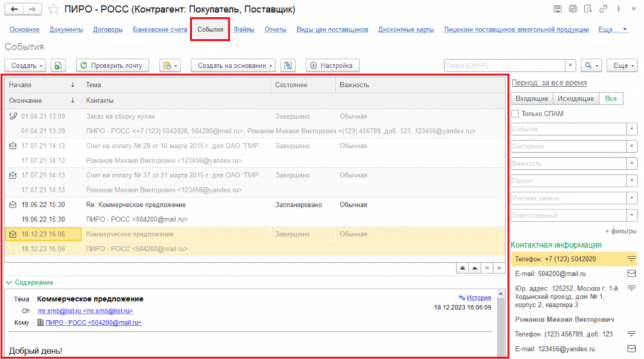Clear the search field with the x button
The width and height of the screenshot is (644, 359).
(570, 65)
